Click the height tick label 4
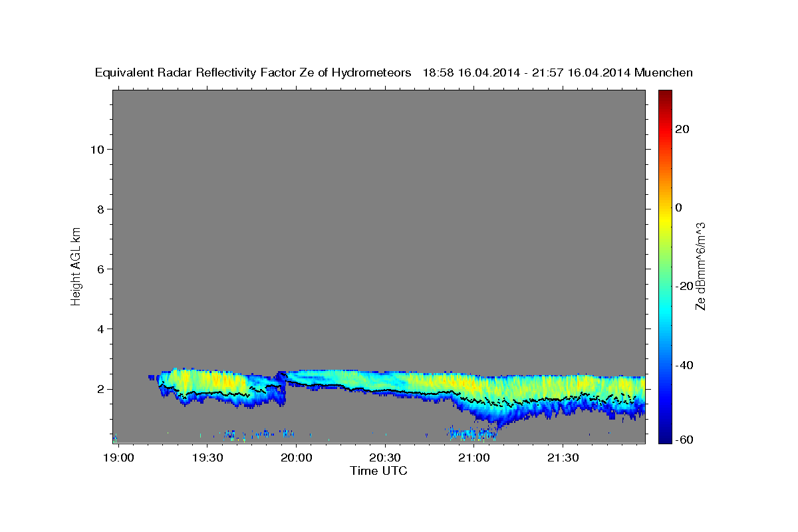The image size is (798, 532). pyautogui.click(x=100, y=329)
